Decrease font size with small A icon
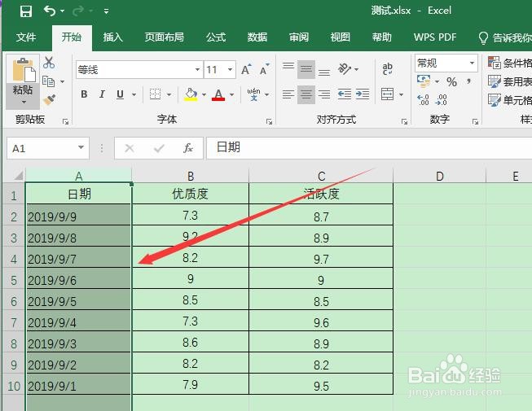Screen dimensions: 532x411 (x=264, y=69)
